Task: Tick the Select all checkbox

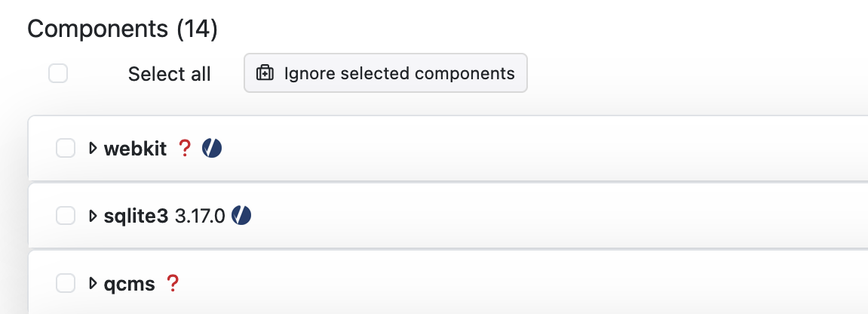Action: click(x=58, y=73)
